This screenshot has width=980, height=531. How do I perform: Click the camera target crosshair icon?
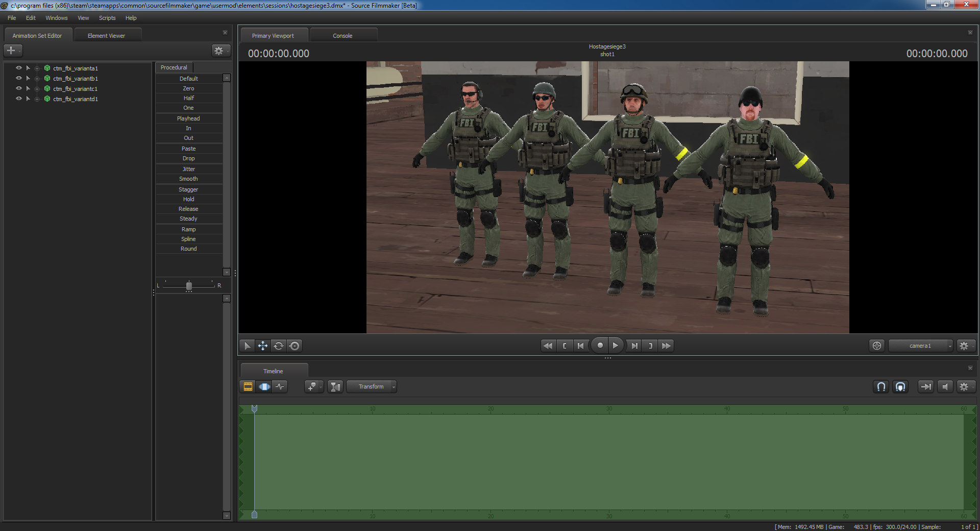(x=877, y=346)
